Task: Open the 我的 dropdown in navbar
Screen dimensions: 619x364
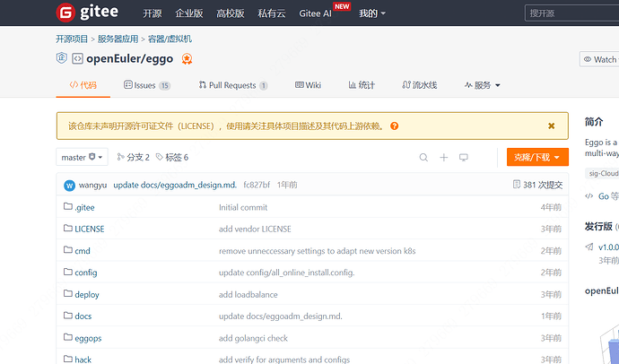Action: pyautogui.click(x=371, y=13)
